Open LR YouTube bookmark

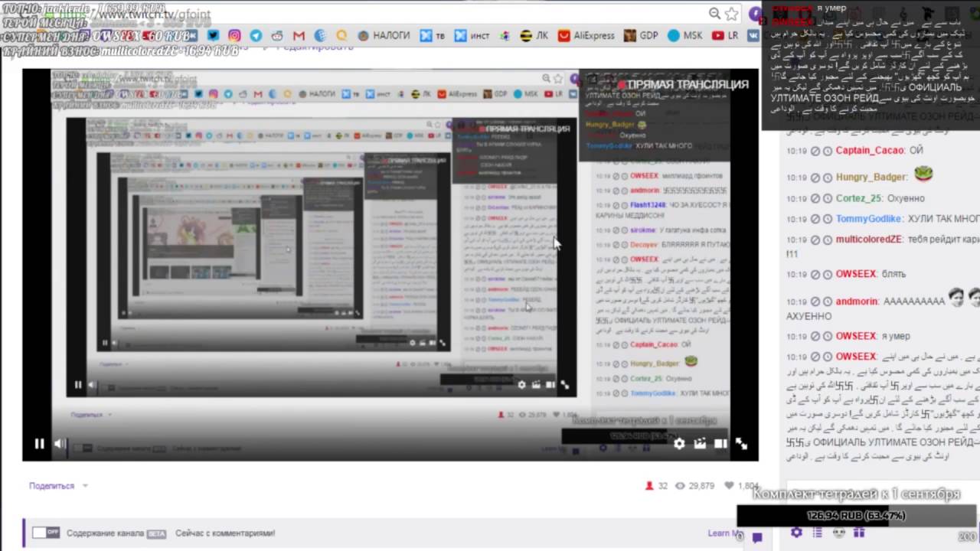coord(725,35)
